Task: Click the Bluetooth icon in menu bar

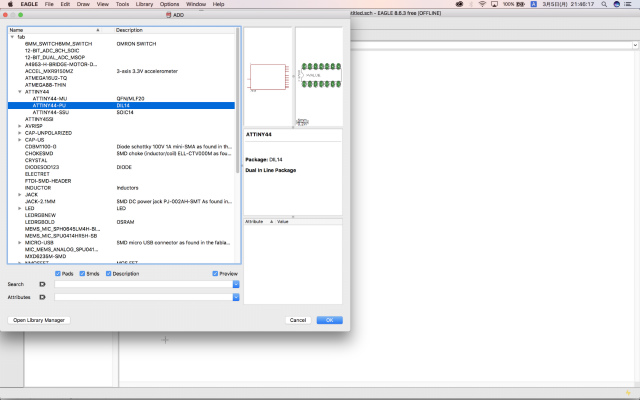Action: click(471, 4)
